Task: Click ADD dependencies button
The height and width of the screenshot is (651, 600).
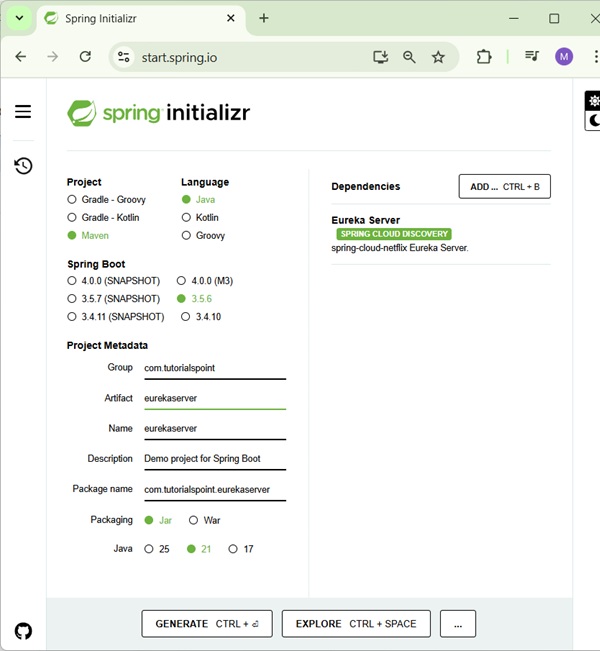Action: [x=504, y=186]
